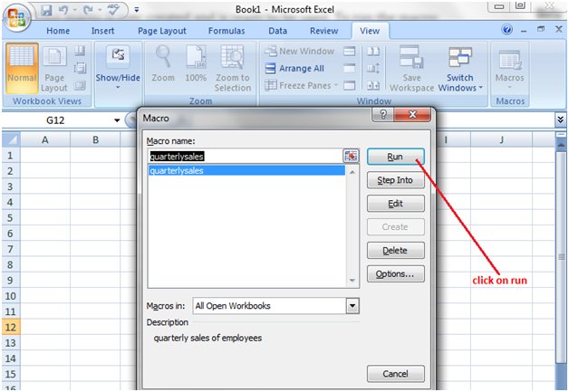The width and height of the screenshot is (569, 392).
Task: Select column J header
Action: pyautogui.click(x=502, y=139)
